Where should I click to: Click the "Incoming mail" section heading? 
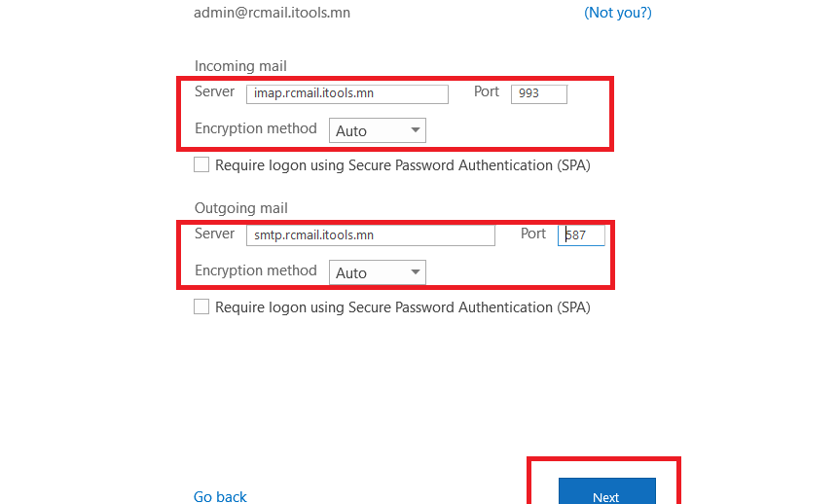point(240,66)
